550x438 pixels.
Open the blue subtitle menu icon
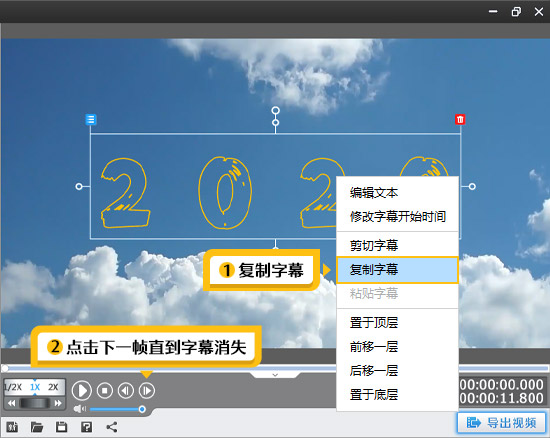pyautogui.click(x=91, y=120)
